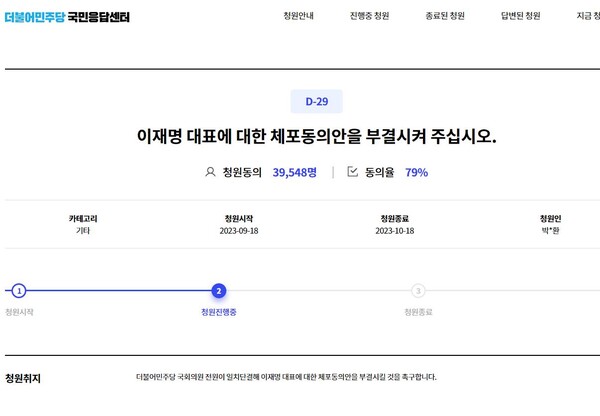Click the highlighted step 2 circle
Screen dimensions: 600x416
(x=219, y=291)
